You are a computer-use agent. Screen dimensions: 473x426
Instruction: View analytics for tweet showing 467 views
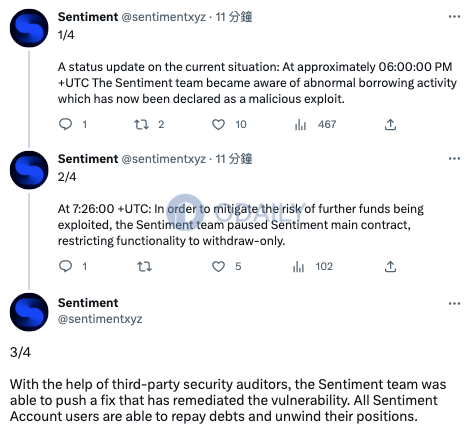click(x=300, y=125)
